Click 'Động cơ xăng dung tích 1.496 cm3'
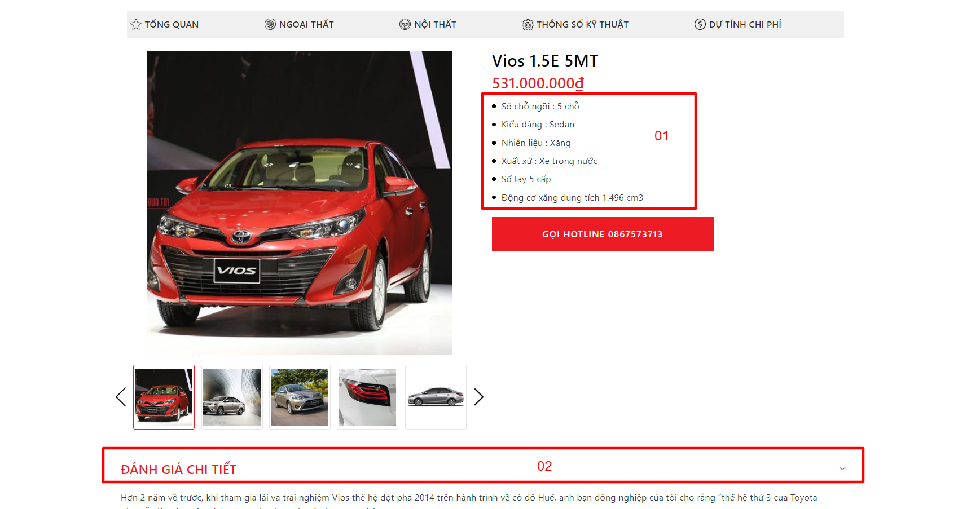Screen dimensions: 980x509 [x=572, y=198]
